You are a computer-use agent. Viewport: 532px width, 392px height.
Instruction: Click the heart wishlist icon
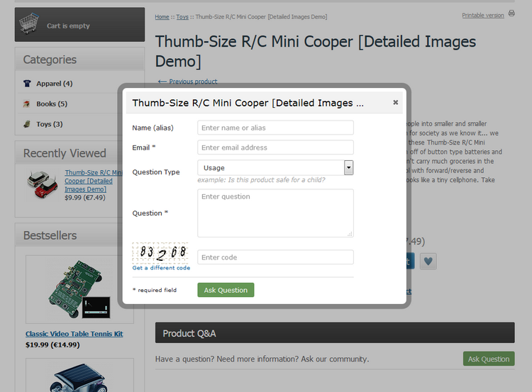[428, 262]
